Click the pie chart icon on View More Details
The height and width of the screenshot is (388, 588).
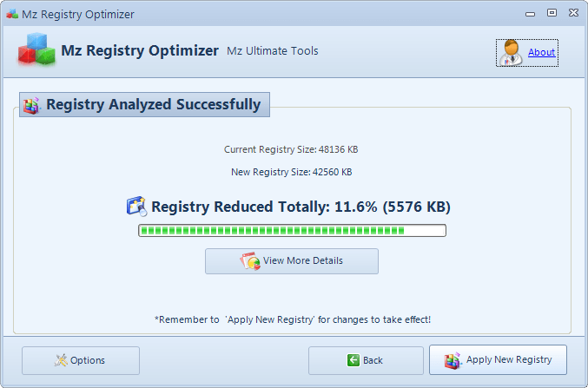[250, 261]
